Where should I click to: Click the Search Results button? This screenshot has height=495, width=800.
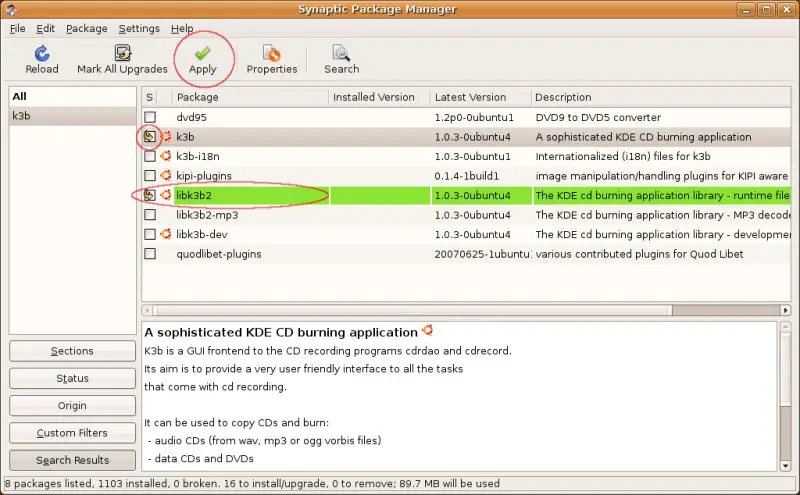[72, 460]
